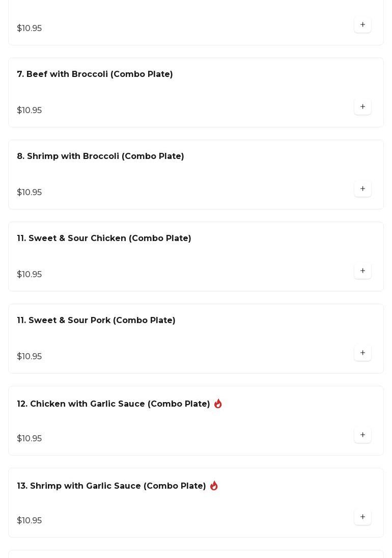Select 11. Sweet & Sour Pork title
The width and height of the screenshot is (392, 558).
coord(96,321)
